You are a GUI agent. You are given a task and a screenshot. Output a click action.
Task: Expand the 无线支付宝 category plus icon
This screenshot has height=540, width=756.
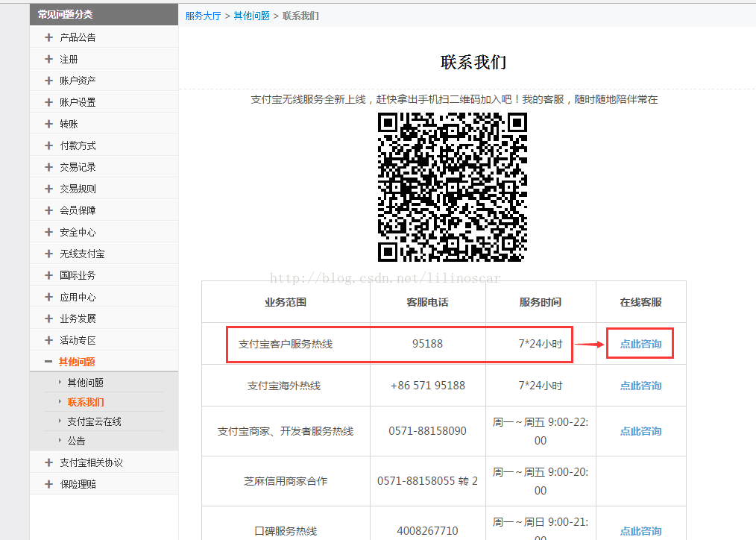(48, 254)
